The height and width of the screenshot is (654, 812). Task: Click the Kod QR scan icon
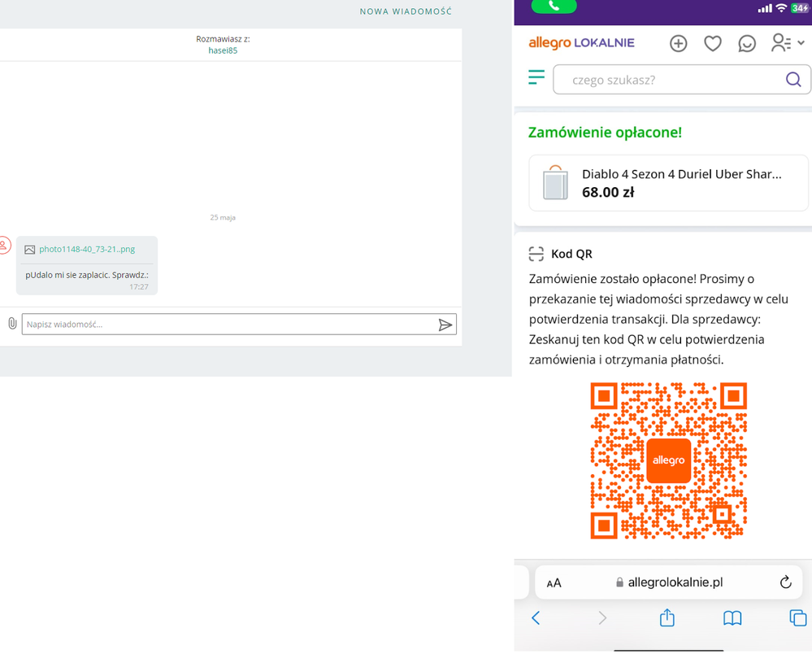(x=536, y=254)
